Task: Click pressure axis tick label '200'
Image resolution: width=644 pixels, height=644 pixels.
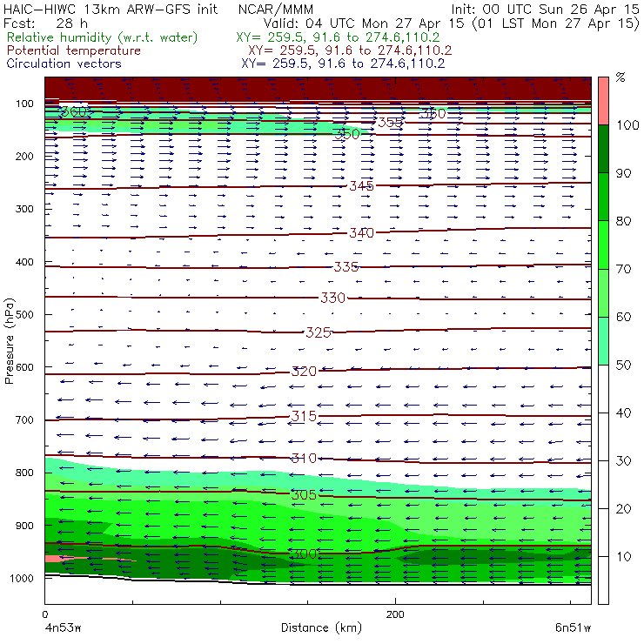Action: 24,156
